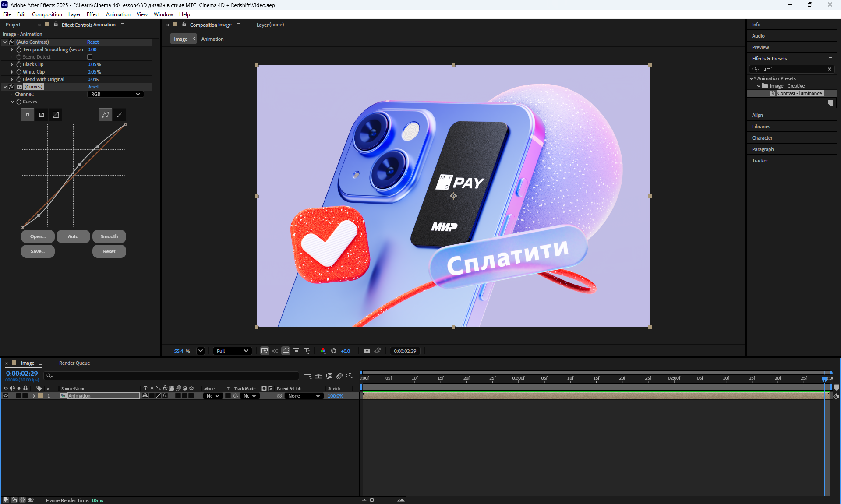The width and height of the screenshot is (841, 504).
Task: Click the snapshot camera icon
Action: [x=367, y=351]
